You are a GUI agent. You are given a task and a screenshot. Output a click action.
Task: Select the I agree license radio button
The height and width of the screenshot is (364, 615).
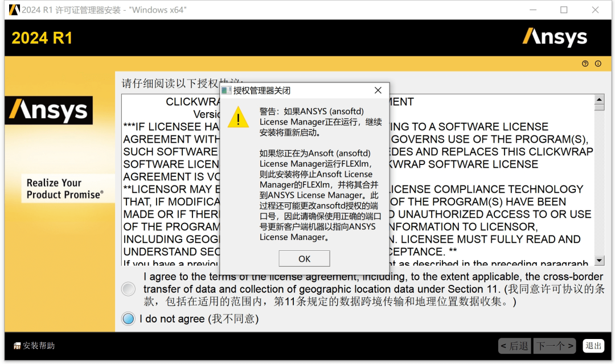(x=128, y=289)
